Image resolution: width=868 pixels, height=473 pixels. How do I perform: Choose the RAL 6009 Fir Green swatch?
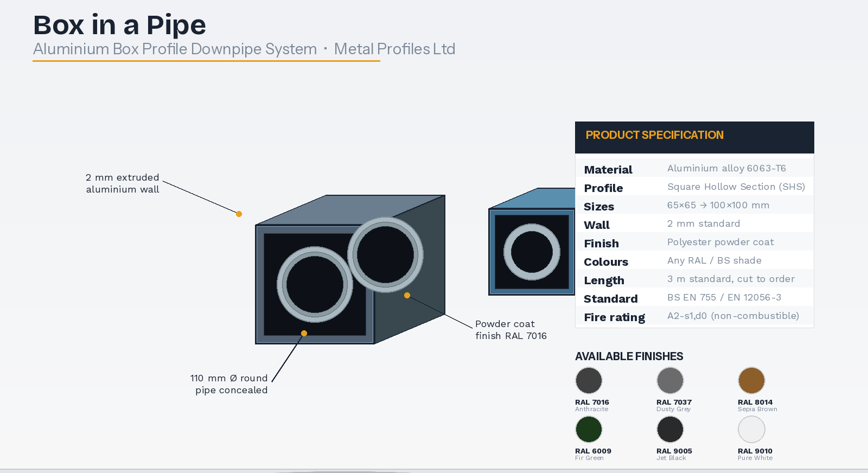(x=589, y=429)
